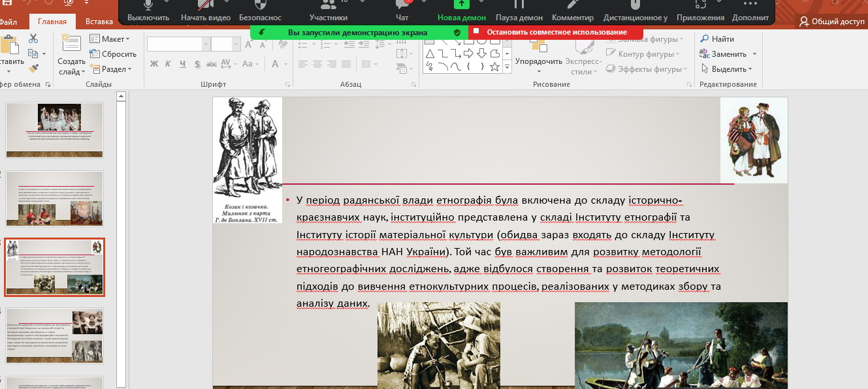This screenshot has height=389, width=868.
Task: Click the Format Painter brush icon
Action: (x=33, y=68)
